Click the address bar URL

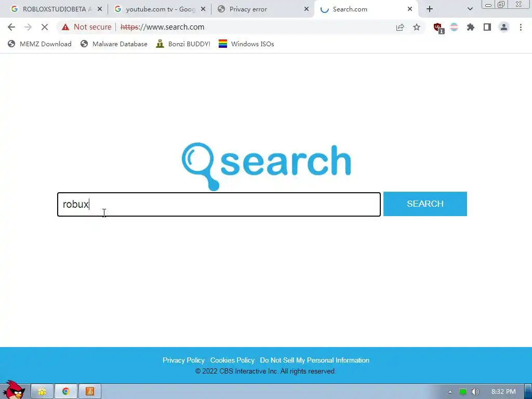tap(162, 27)
